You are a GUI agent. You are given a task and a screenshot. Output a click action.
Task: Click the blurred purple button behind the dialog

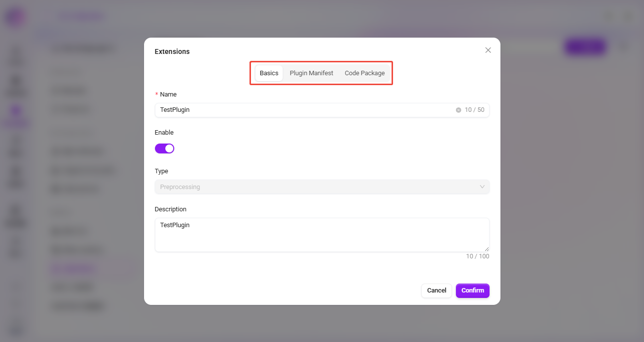click(585, 47)
